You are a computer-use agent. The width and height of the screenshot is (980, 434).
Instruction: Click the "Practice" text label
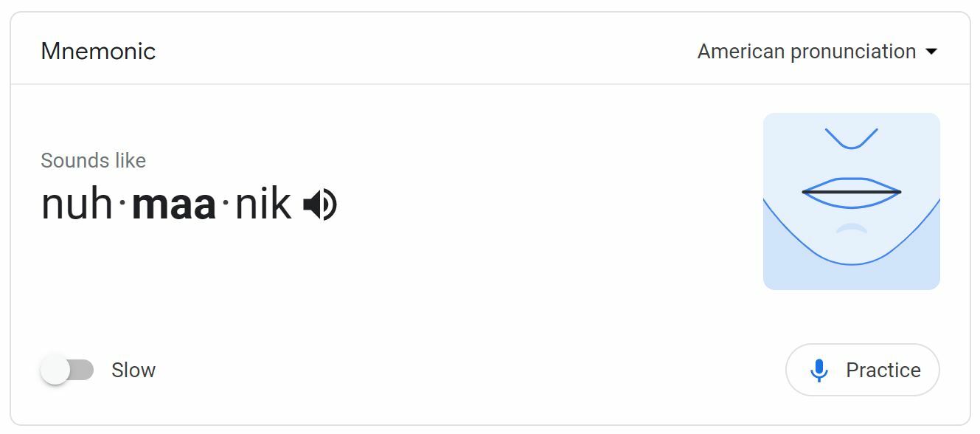coord(883,371)
